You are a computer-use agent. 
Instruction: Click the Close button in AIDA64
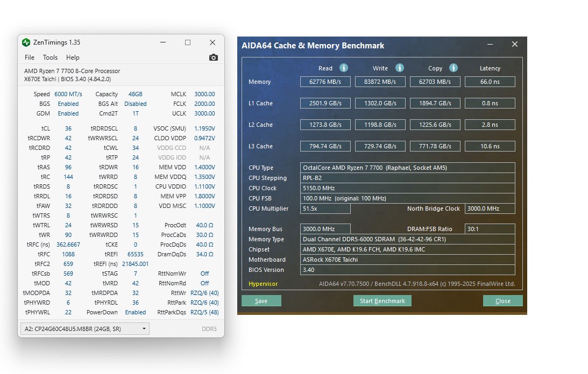[x=503, y=300]
